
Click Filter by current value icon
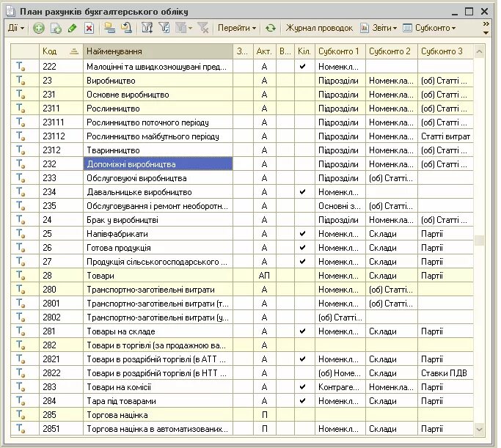(x=164, y=28)
